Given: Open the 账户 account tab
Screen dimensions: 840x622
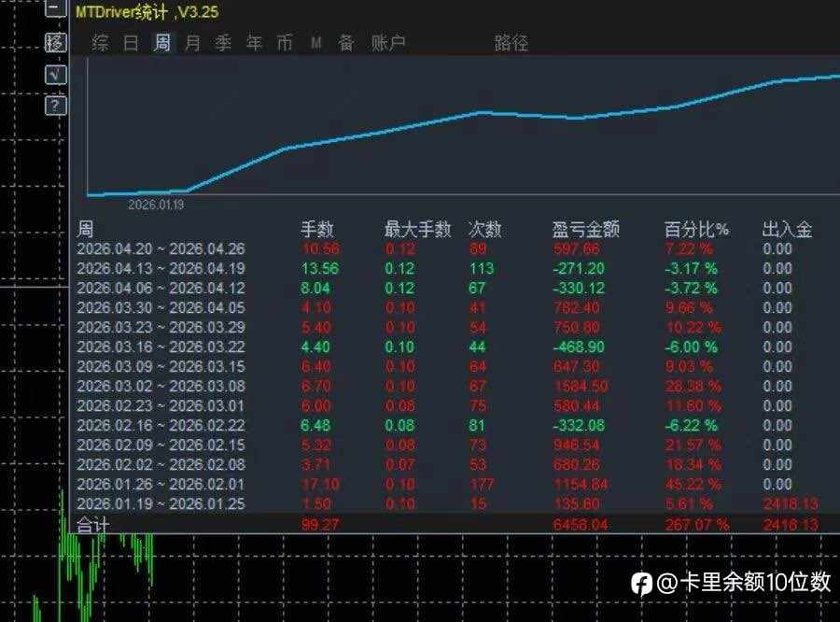Looking at the screenshot, I should [x=388, y=42].
